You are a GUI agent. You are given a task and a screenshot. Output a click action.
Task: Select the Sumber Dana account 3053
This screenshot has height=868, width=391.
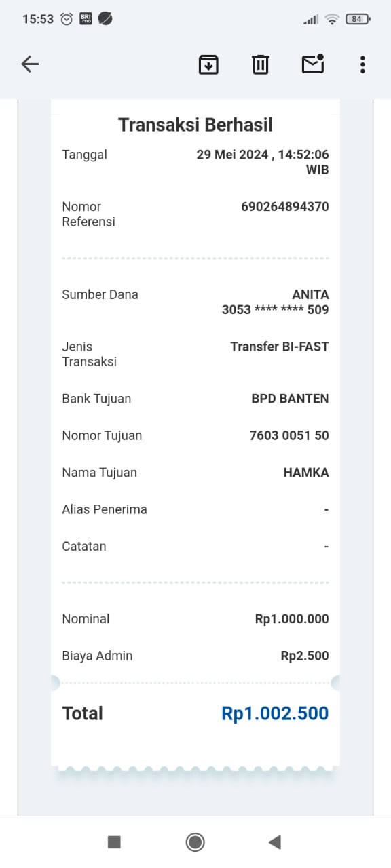[x=275, y=309]
